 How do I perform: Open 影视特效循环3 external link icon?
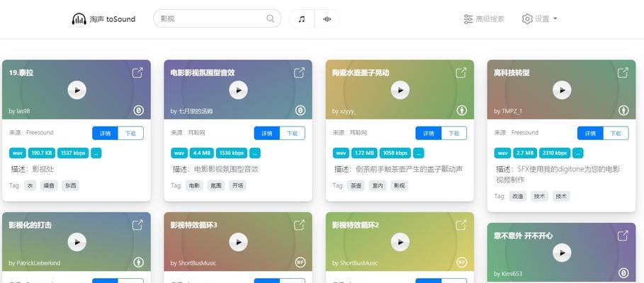pyautogui.click(x=300, y=225)
